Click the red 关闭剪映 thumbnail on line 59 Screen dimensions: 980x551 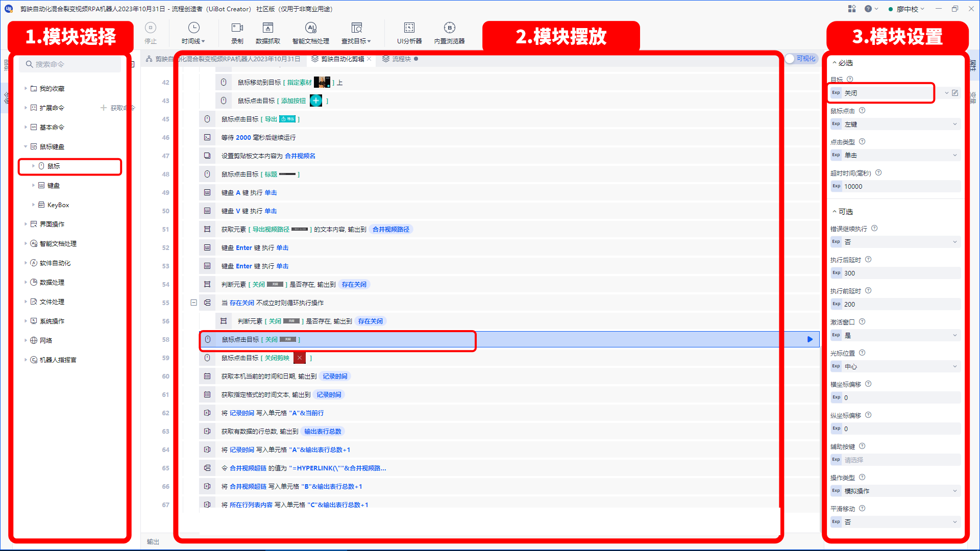click(300, 358)
